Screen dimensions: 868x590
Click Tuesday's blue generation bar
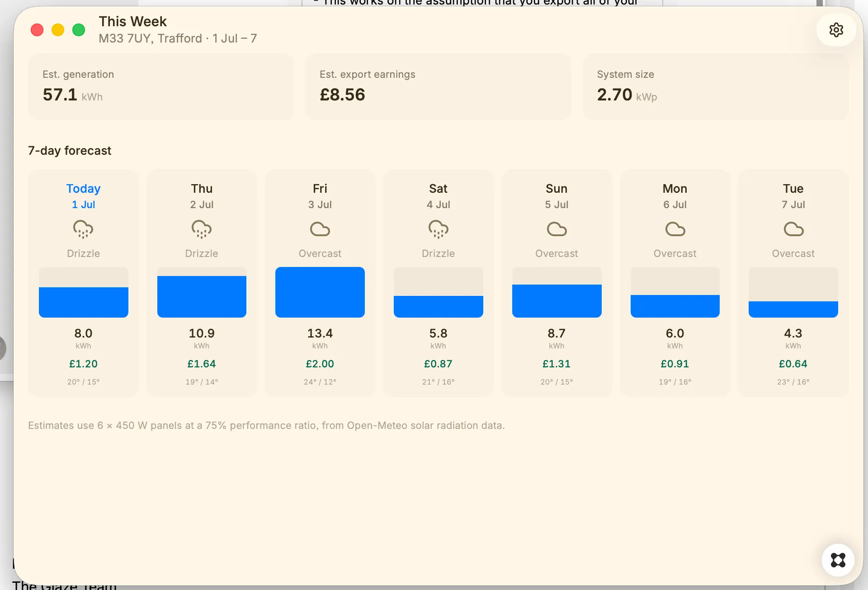793,309
